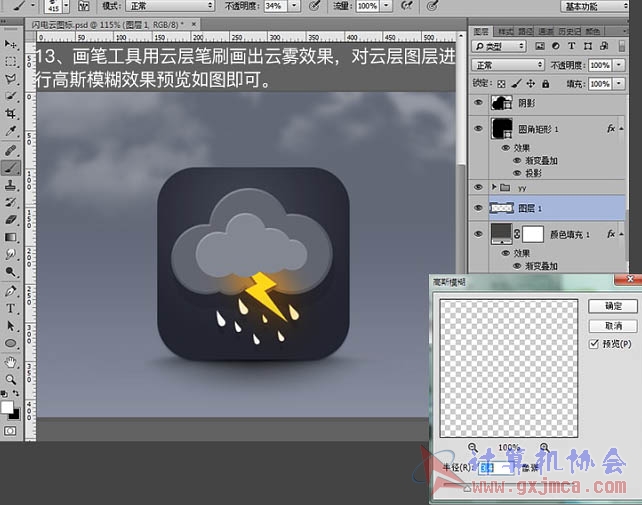
Task: Zoom in Gaussian blur preview
Action: click(x=544, y=447)
